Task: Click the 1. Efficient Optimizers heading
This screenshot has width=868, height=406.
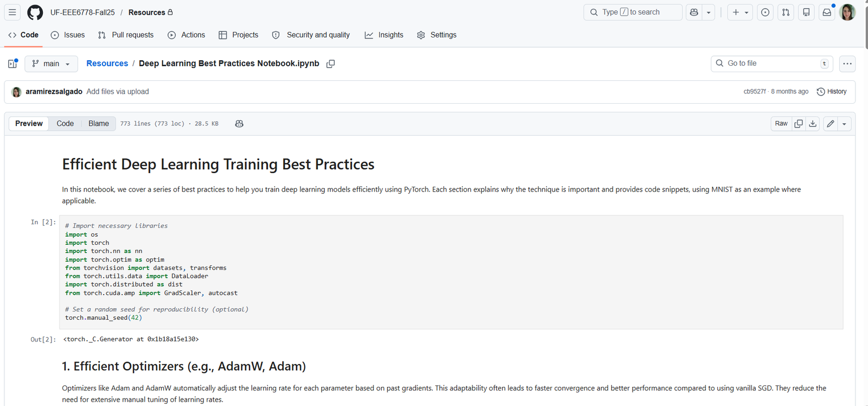Action: (184, 366)
